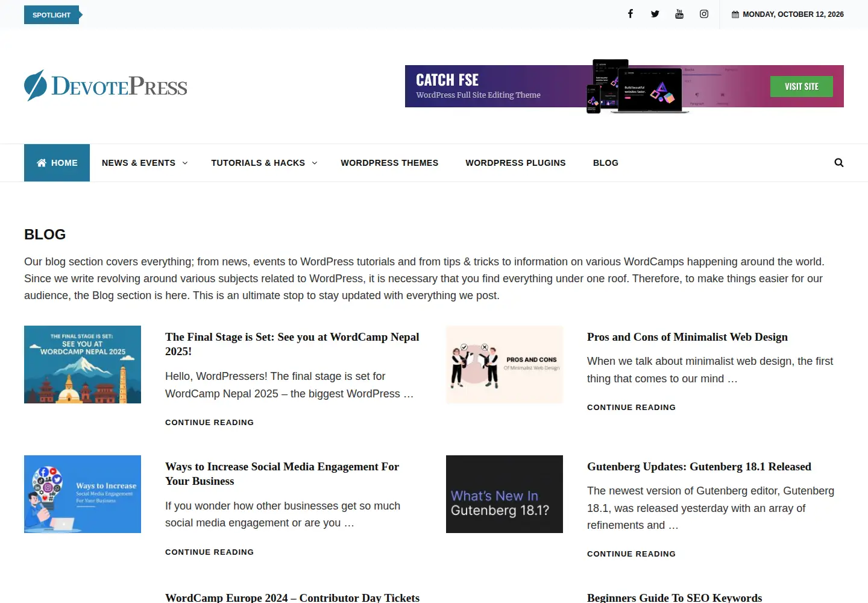Expand the Tutorials & Hacks submenu arrow
The height and width of the screenshot is (603, 868).
[x=314, y=163]
